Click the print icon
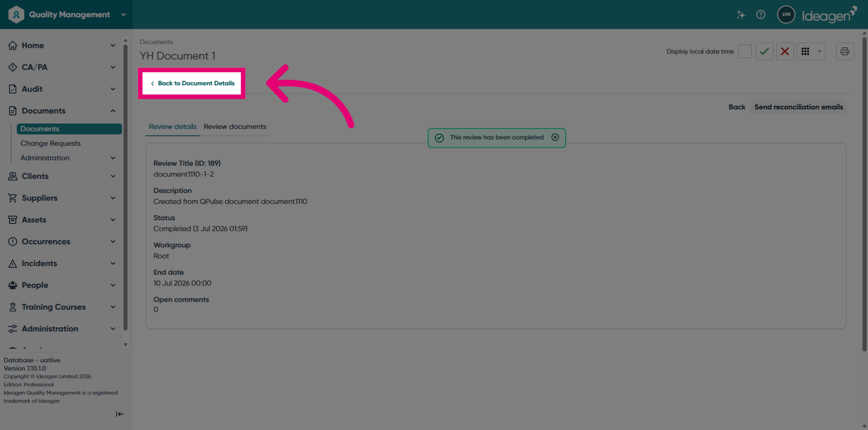Viewport: 868px width, 430px height. pyautogui.click(x=844, y=52)
